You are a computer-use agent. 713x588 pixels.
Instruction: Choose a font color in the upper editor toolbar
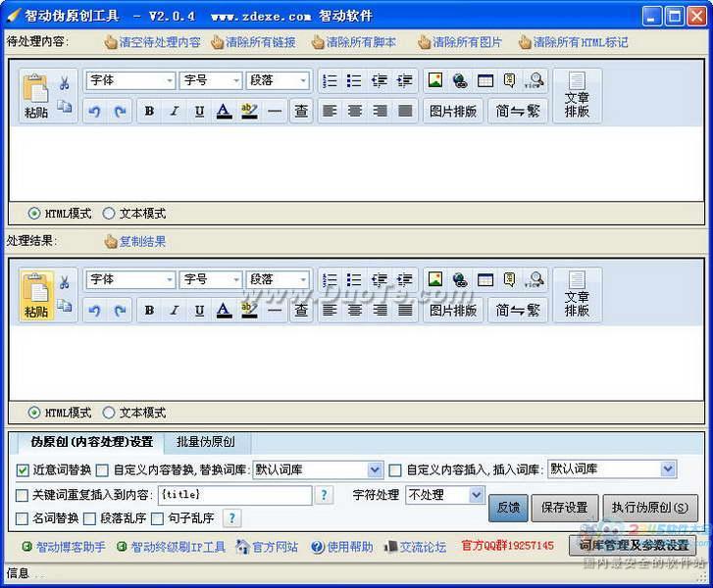pyautogui.click(x=224, y=111)
